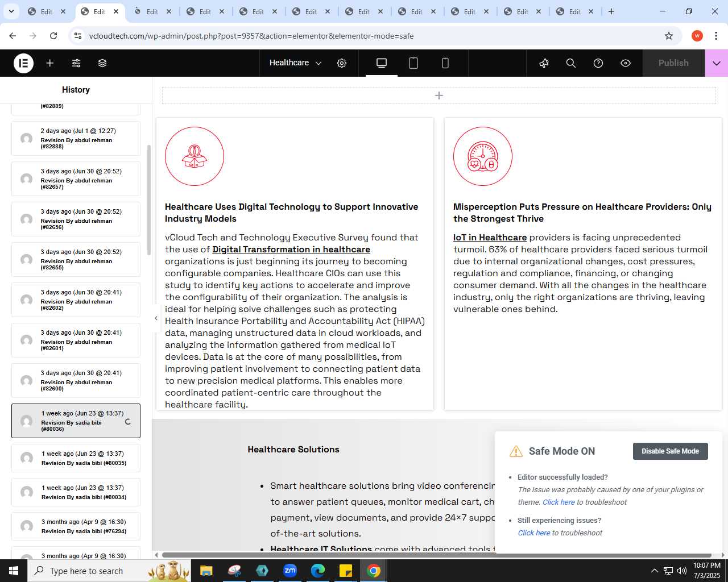Select revision #80034 by sadia bibi
Screen dimensions: 728x582
pyautogui.click(x=76, y=492)
